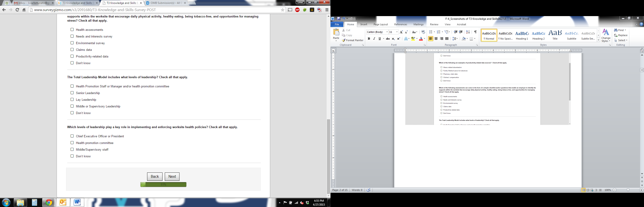Viewport: 644px width, 207px height.
Task: Switch to Mailings ribbon tab
Action: point(418,24)
